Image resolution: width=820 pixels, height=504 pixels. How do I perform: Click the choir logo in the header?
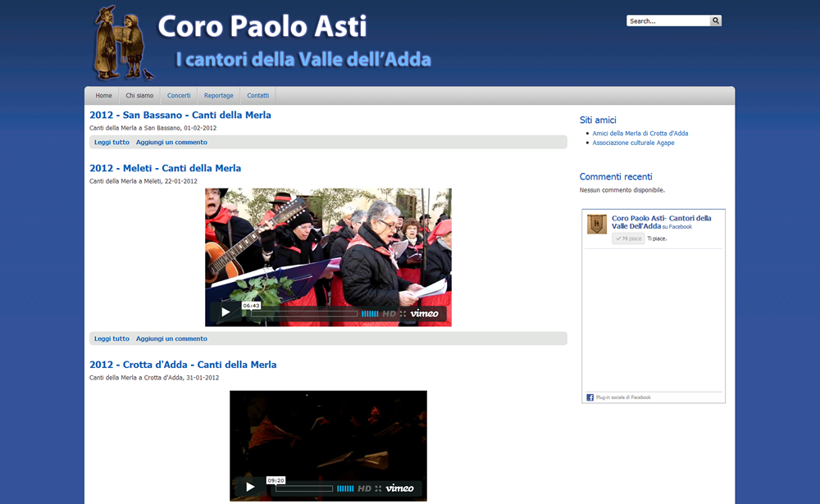point(121,43)
